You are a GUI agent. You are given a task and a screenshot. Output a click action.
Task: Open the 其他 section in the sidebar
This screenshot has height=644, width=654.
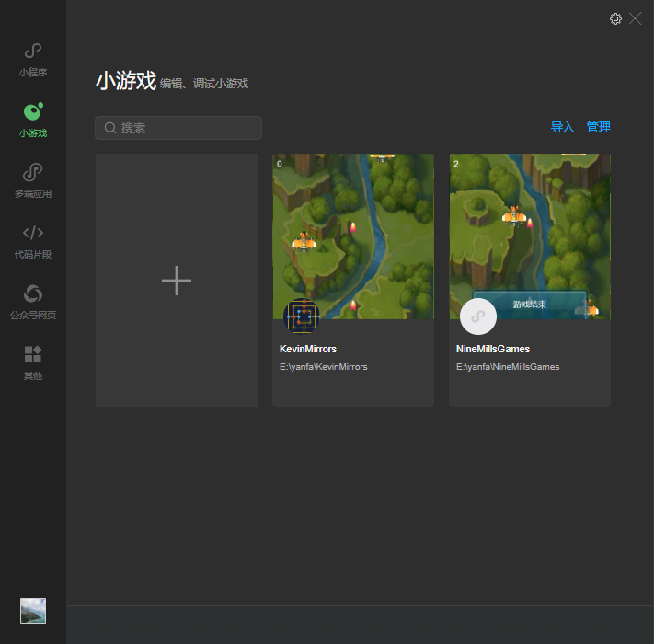[x=33, y=362]
